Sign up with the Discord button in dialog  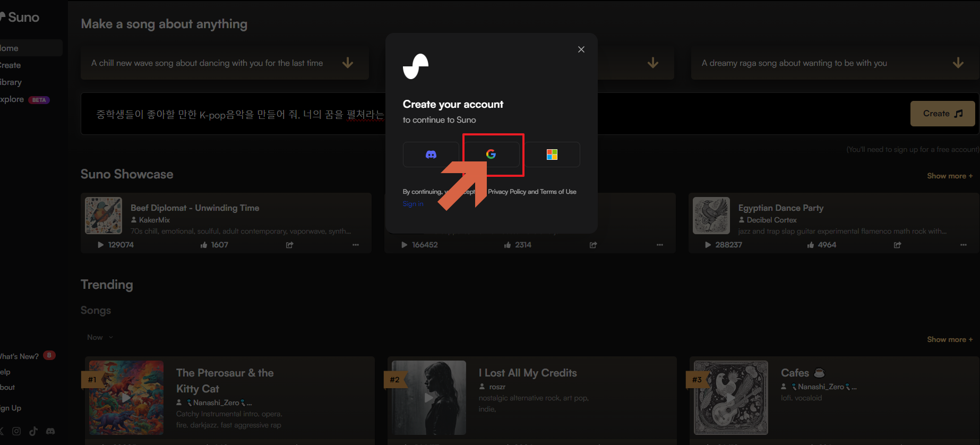pos(431,155)
